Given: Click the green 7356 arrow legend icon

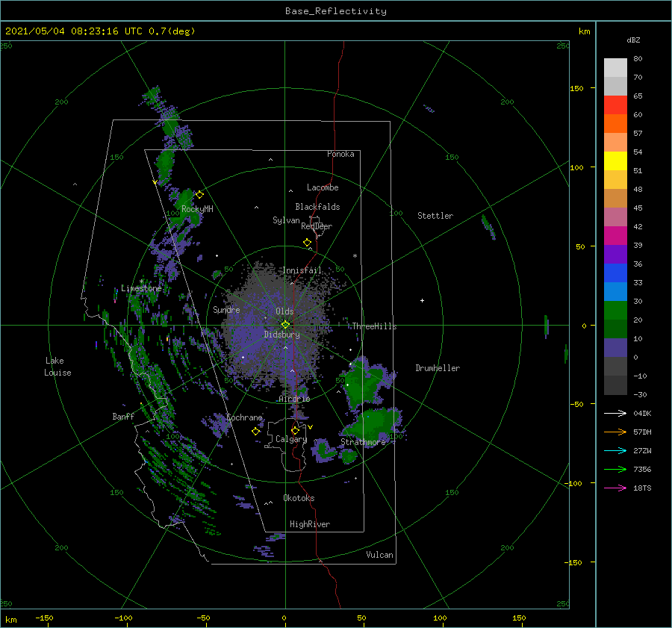Looking at the screenshot, I should (x=615, y=470).
